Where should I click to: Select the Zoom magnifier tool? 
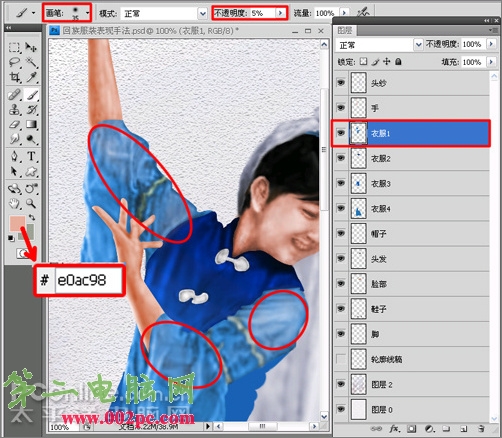pyautogui.click(x=31, y=203)
